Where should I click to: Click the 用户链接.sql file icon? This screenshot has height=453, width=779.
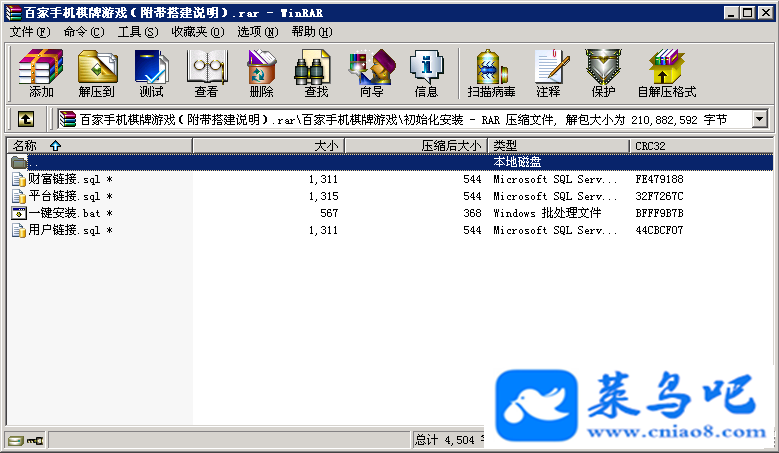[19, 230]
